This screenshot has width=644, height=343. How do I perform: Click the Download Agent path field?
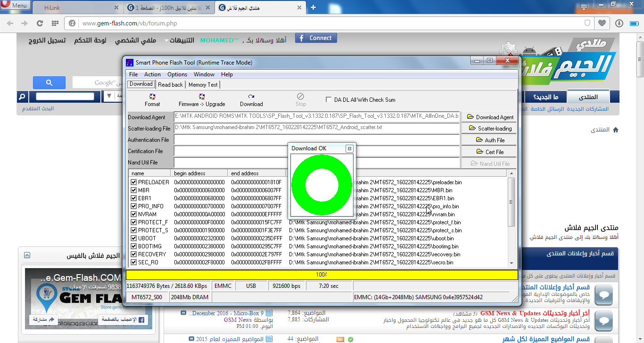click(316, 116)
